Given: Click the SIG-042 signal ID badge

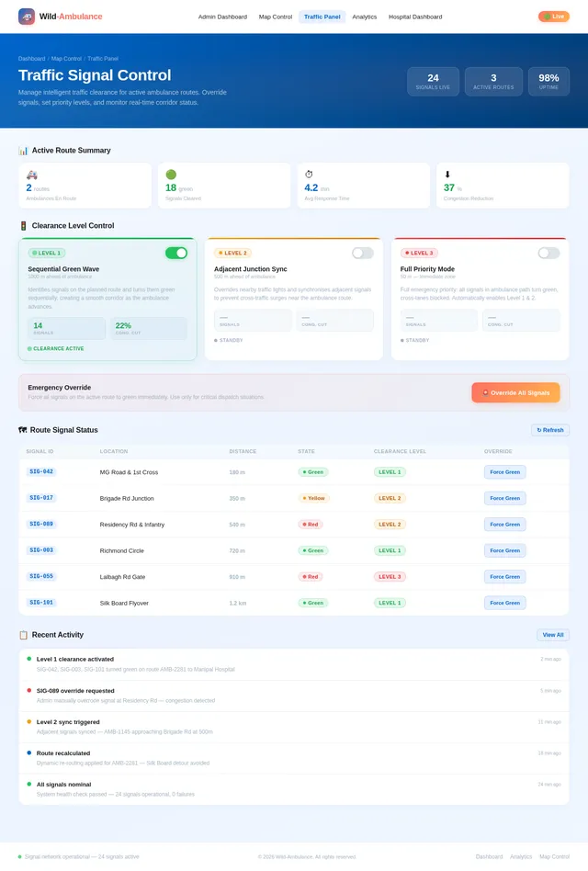Looking at the screenshot, I should click(41, 471).
